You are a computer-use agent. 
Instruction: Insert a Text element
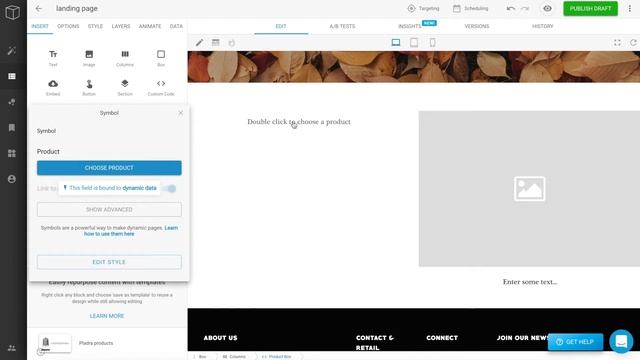(53, 58)
